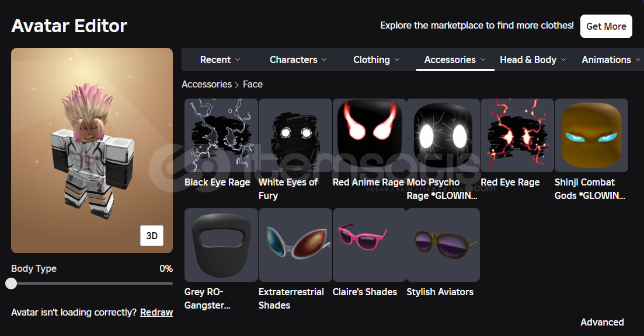This screenshot has width=644, height=336.
Task: Click the Red Anime Rage item name
Action: 368,182
